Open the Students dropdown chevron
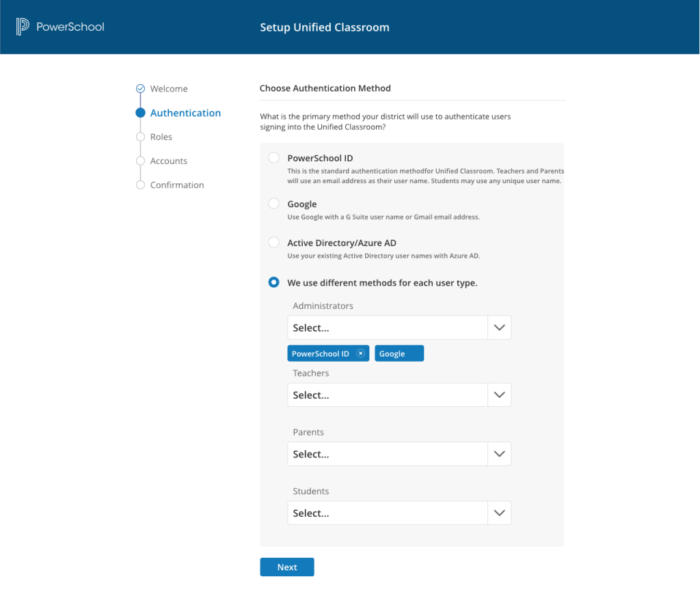 point(499,513)
